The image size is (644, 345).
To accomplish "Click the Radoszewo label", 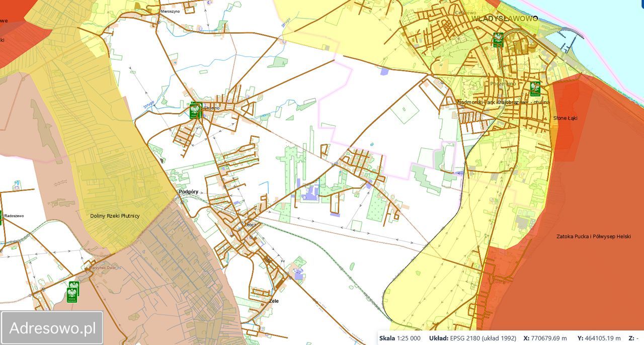I will (14, 216).
